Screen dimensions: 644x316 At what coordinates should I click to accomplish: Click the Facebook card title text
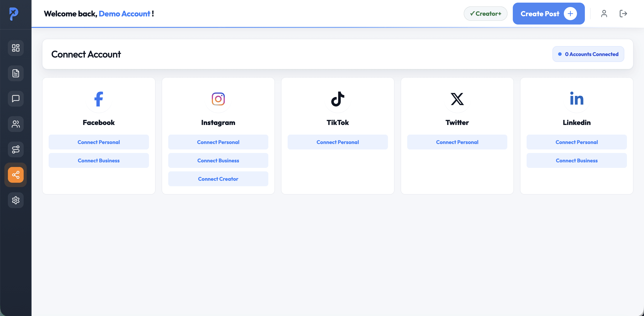[x=99, y=122]
